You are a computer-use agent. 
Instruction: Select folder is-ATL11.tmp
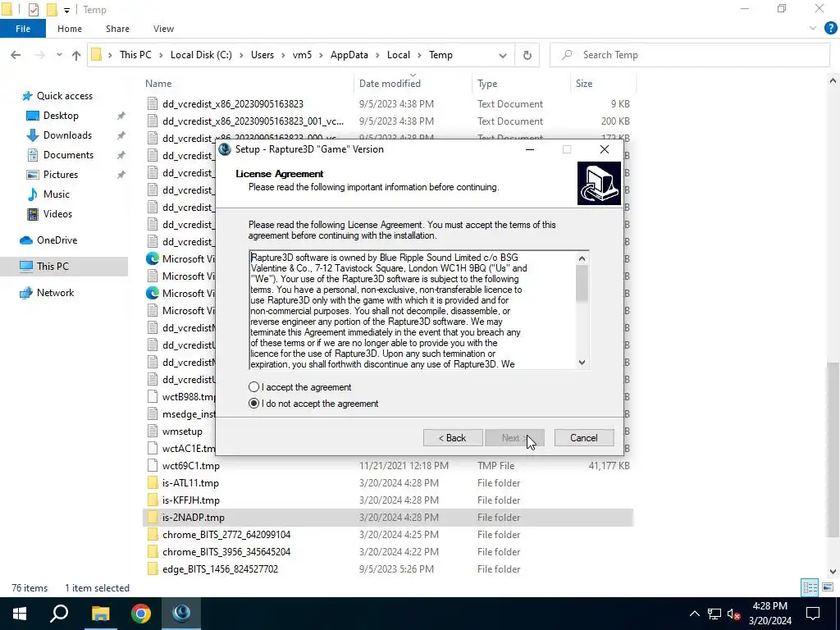tap(190, 482)
